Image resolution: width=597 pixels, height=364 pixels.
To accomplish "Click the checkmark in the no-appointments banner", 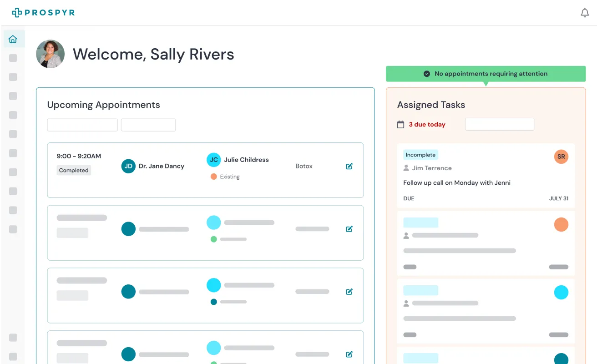I will coord(427,74).
